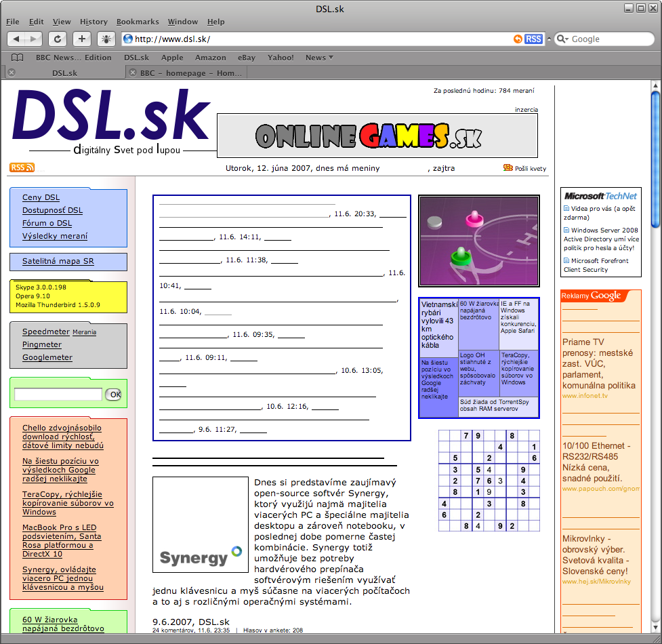Click the sudoku puzzle grid
The image size is (662, 644).
pyautogui.click(x=489, y=481)
